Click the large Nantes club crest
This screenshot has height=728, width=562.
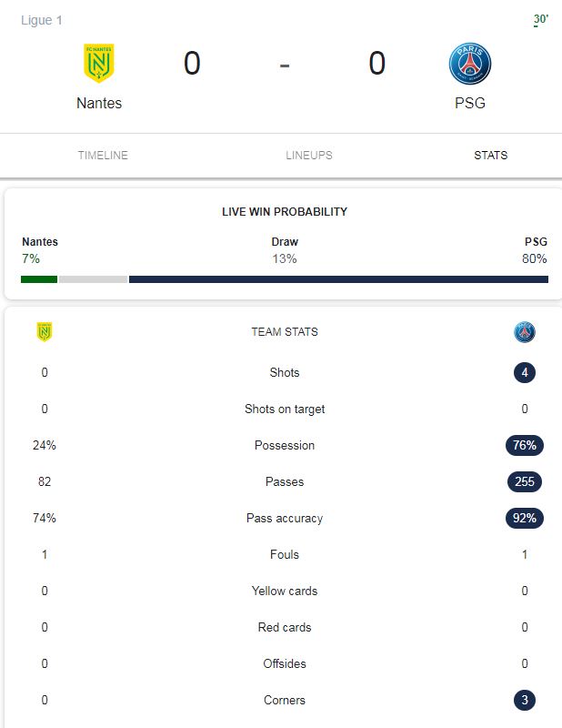(x=99, y=63)
